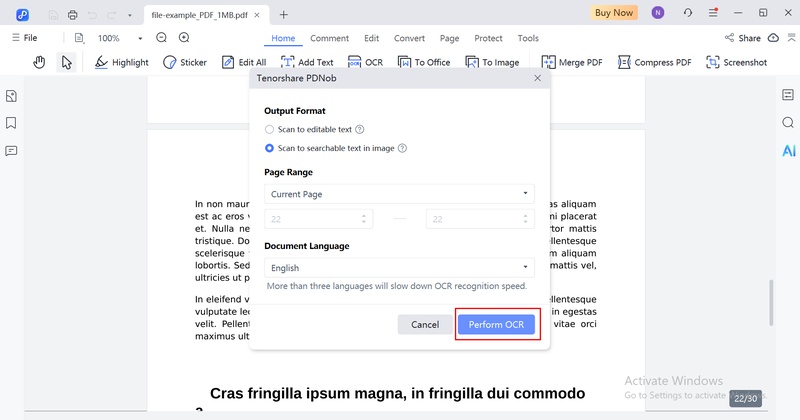Viewport: 800px width, 420px height.
Task: Open the Document Language dropdown
Action: (x=399, y=268)
